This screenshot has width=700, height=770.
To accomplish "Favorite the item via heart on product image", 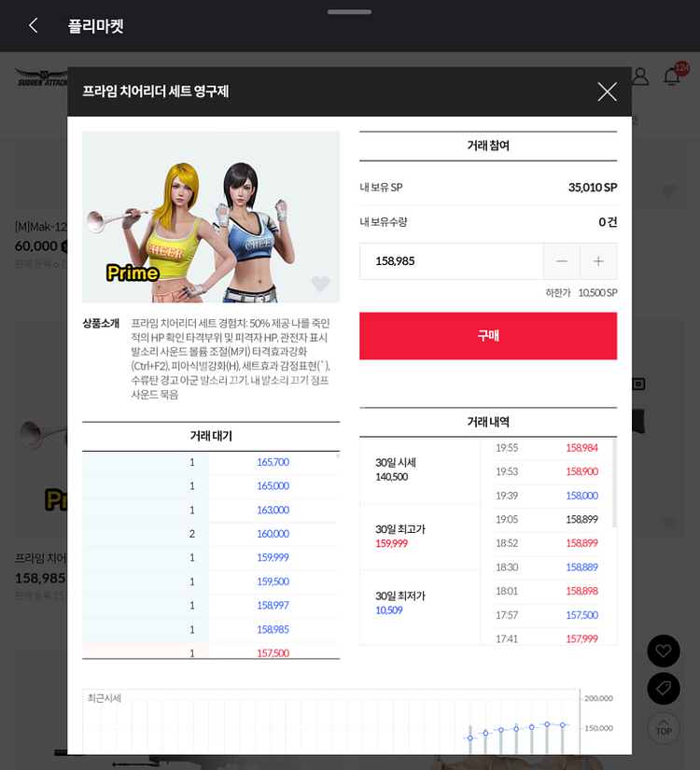I will click(x=320, y=284).
